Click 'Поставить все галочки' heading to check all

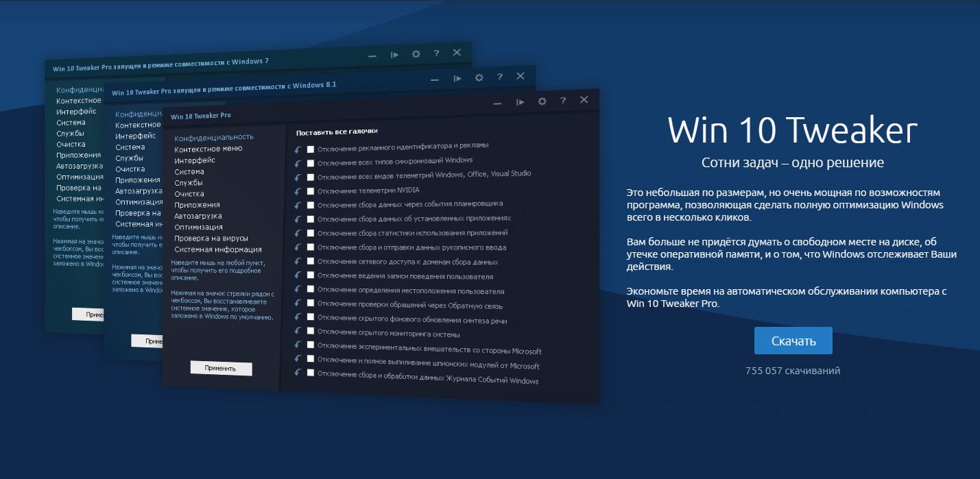(337, 132)
